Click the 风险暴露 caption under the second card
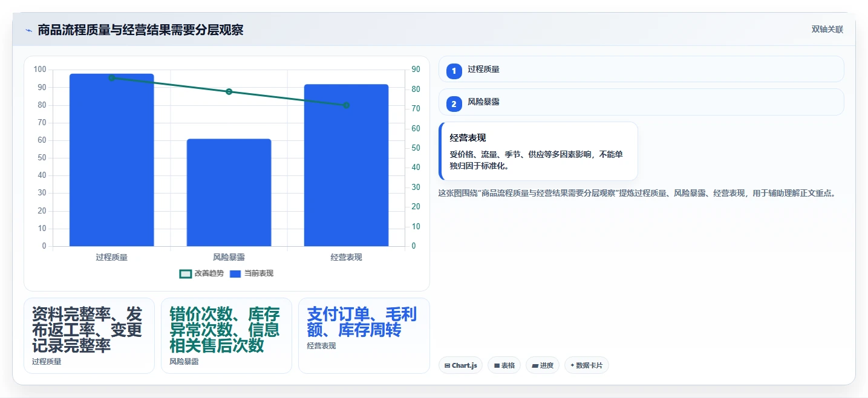 point(184,362)
